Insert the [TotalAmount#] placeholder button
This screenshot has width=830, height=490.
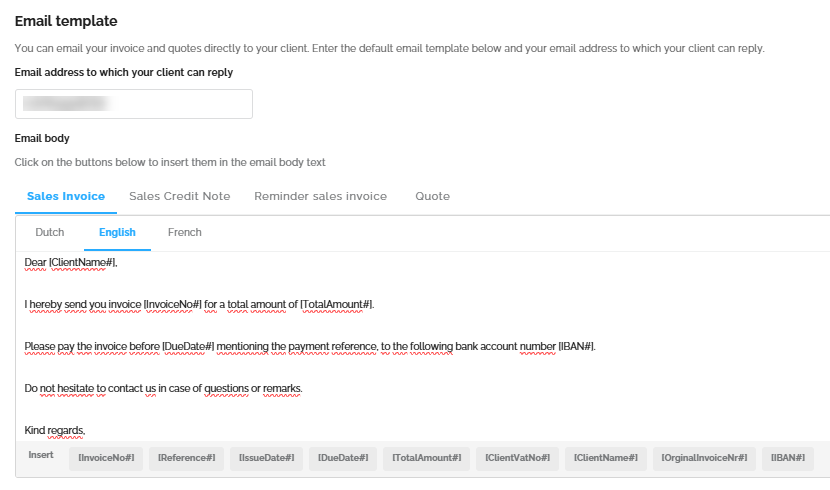(426, 458)
